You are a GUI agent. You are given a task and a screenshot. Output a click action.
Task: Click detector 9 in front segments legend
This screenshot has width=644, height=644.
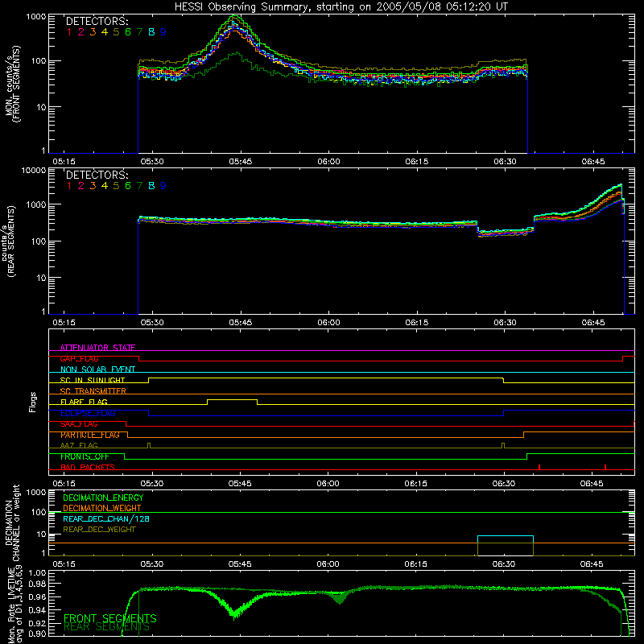(x=163, y=32)
